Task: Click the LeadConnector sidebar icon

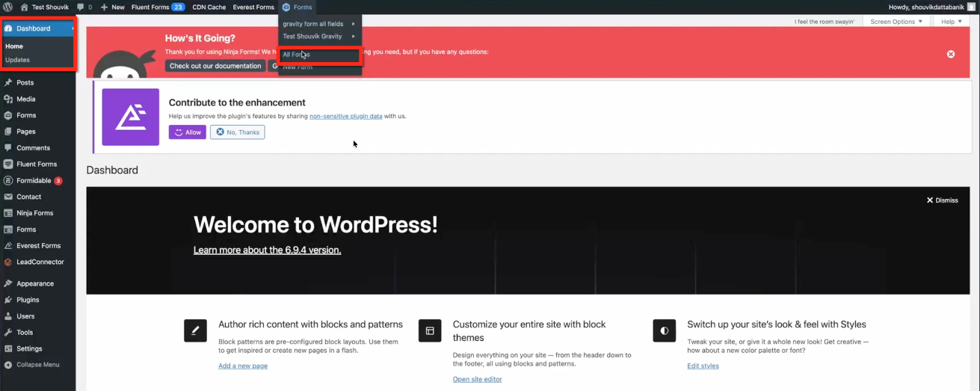Action: pos(8,262)
